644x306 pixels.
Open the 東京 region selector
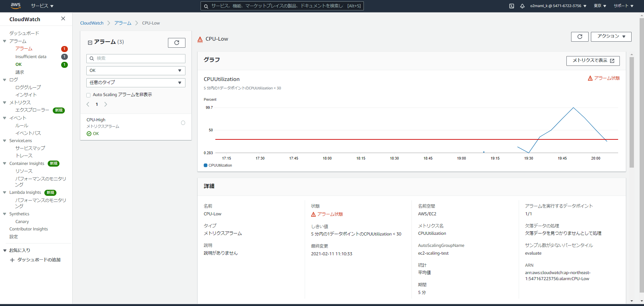(x=600, y=6)
